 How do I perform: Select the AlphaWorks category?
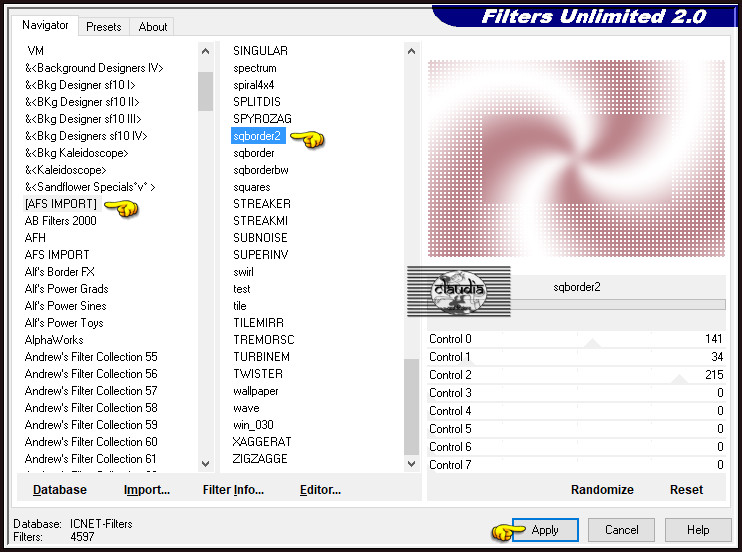pyautogui.click(x=54, y=340)
